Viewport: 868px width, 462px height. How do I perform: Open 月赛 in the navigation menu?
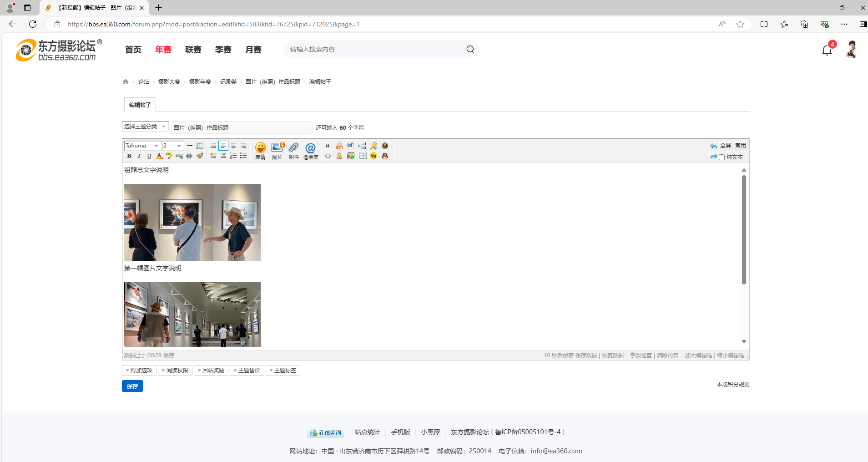click(x=253, y=50)
